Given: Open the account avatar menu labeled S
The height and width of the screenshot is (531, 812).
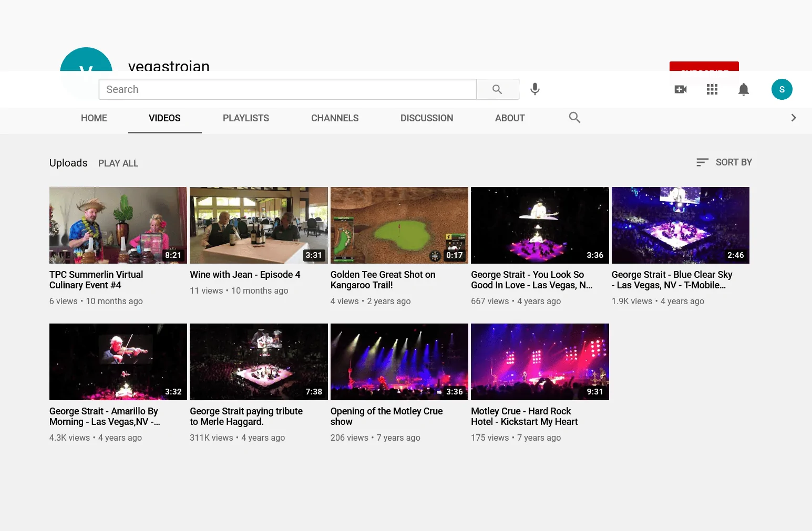Looking at the screenshot, I should click(x=782, y=89).
